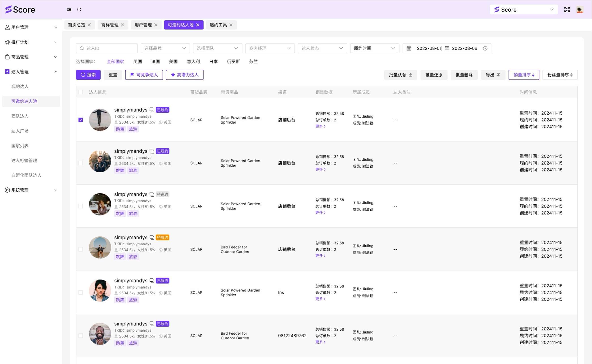Open the Score dropdown at top right
Image resolution: width=592 pixels, height=364 pixels.
pos(552,9)
